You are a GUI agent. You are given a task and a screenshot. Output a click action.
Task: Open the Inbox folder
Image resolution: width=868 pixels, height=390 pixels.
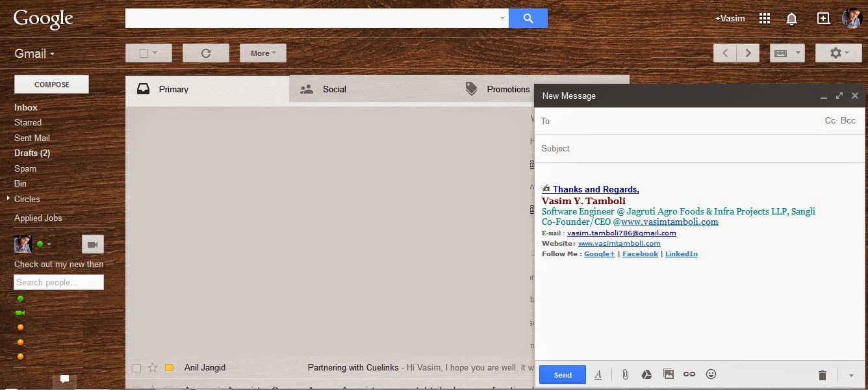coord(26,107)
